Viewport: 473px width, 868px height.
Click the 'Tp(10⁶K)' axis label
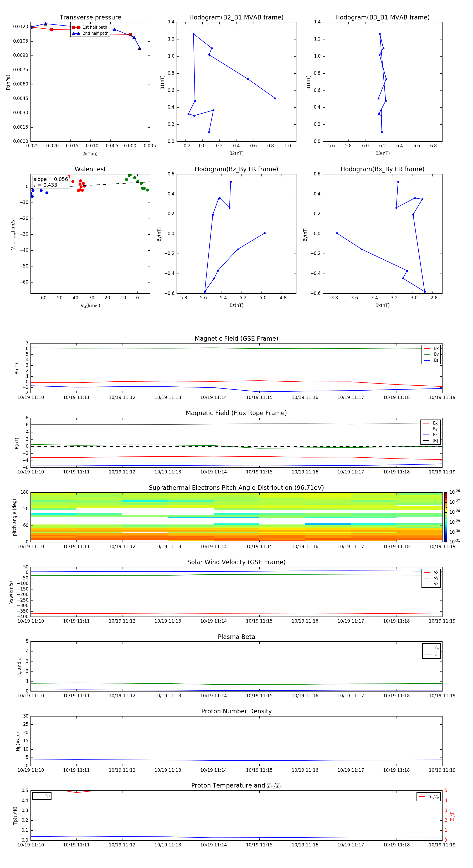point(15,815)
